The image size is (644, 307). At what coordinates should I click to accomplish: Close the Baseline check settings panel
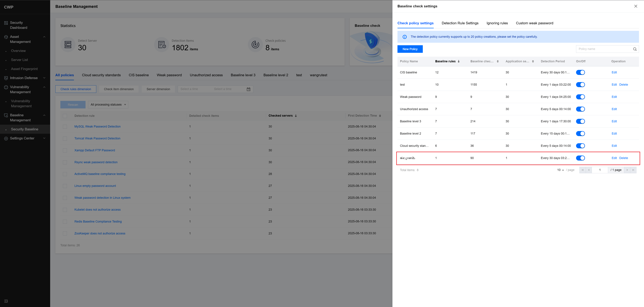635,6
